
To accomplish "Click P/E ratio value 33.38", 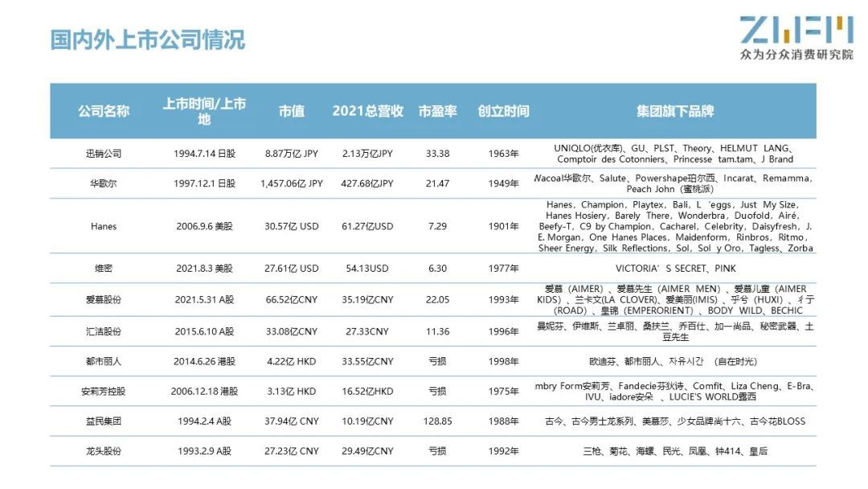I will click(x=438, y=154).
